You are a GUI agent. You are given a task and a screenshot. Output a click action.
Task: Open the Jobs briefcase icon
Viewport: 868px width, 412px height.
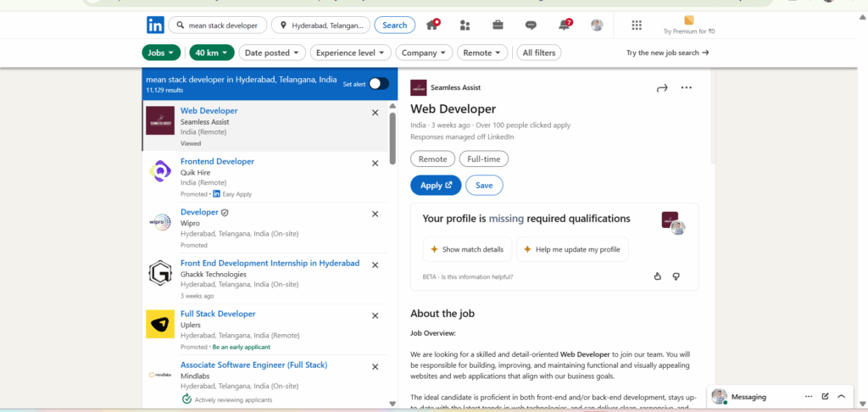[x=498, y=25]
